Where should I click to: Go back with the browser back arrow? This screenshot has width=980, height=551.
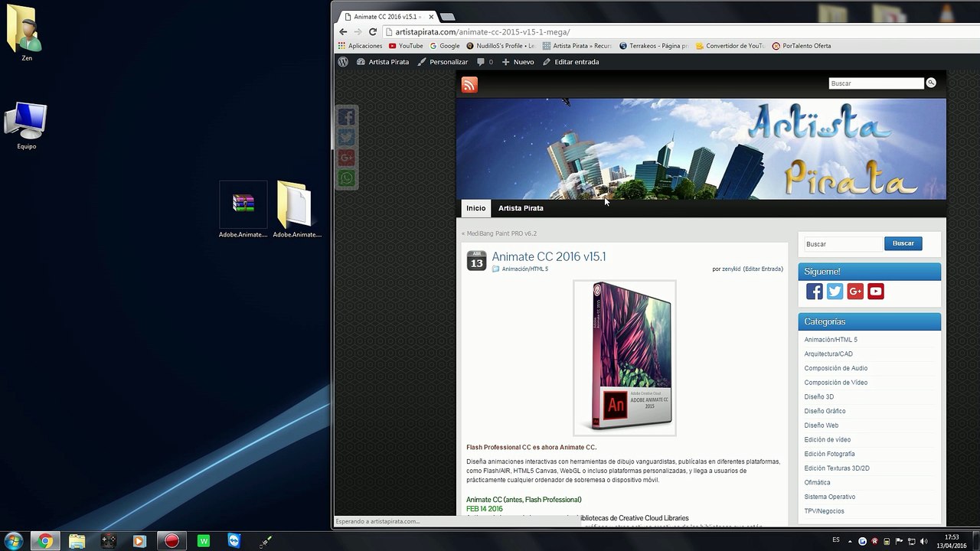(x=343, y=31)
